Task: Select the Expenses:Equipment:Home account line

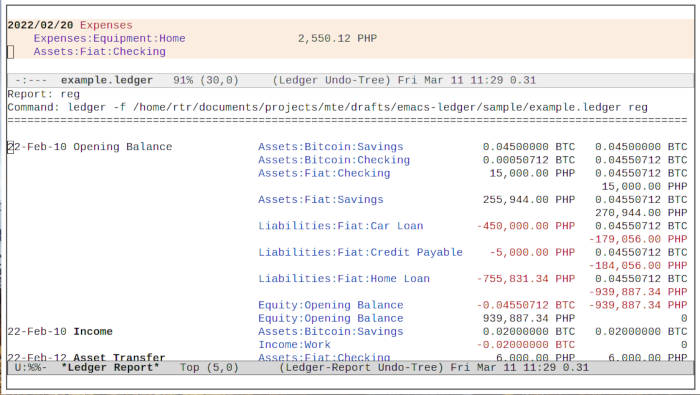Action: [109, 38]
